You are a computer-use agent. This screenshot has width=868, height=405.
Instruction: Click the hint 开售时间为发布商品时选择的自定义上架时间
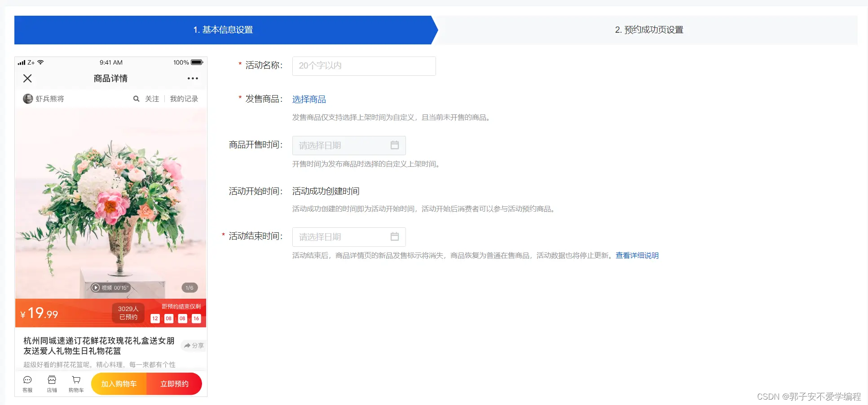click(x=367, y=164)
